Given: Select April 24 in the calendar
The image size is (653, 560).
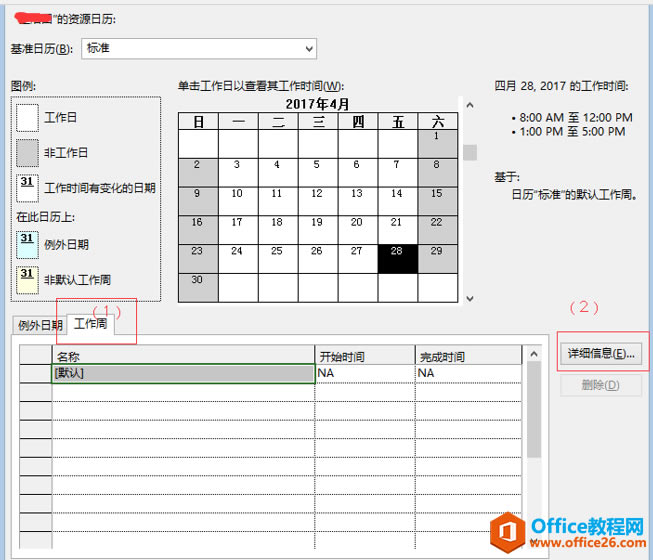Looking at the screenshot, I should [238, 259].
